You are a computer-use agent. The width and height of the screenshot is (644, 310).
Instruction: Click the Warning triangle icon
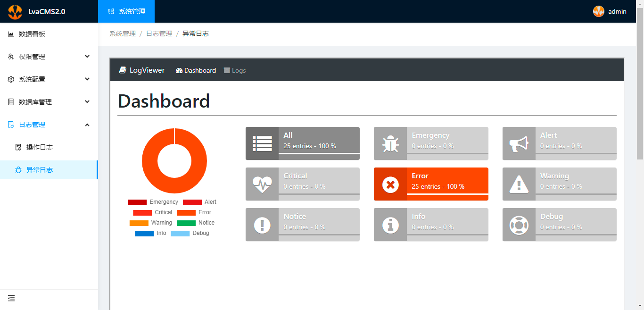pyautogui.click(x=519, y=184)
